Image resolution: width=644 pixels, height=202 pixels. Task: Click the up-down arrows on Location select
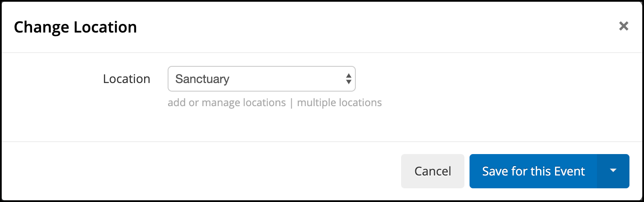349,79
